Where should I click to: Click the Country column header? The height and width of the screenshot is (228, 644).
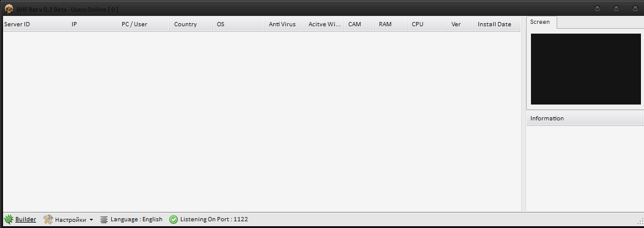click(x=191, y=24)
